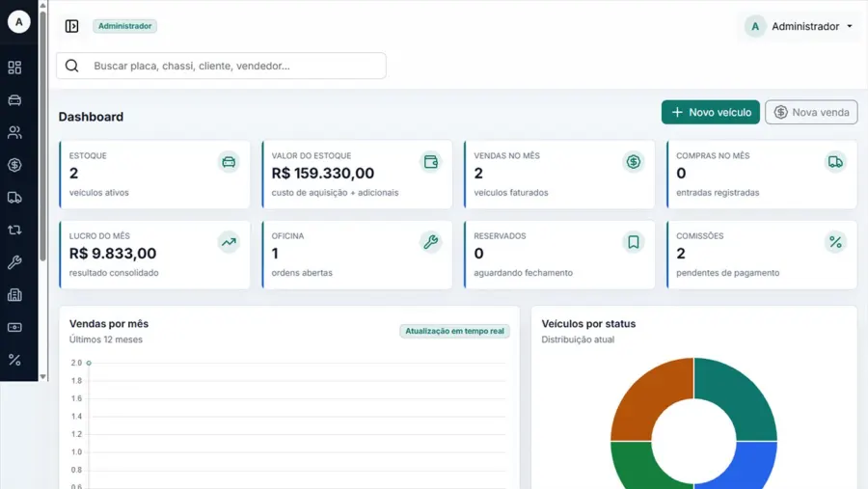Click the dollar icon on Vendas no Mês card

coord(634,162)
